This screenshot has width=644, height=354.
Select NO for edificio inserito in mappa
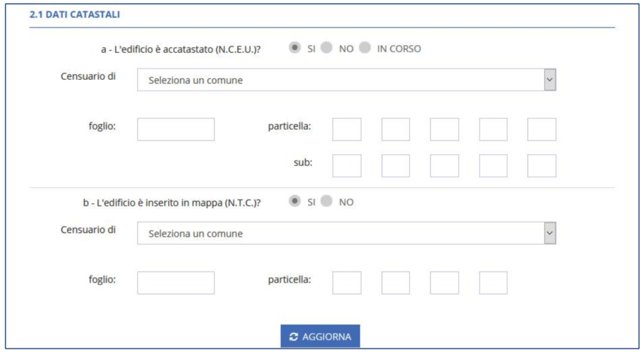pyautogui.click(x=326, y=202)
